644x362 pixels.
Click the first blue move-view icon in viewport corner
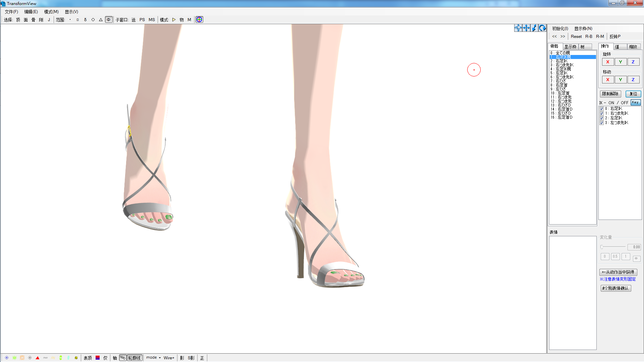[x=518, y=28]
